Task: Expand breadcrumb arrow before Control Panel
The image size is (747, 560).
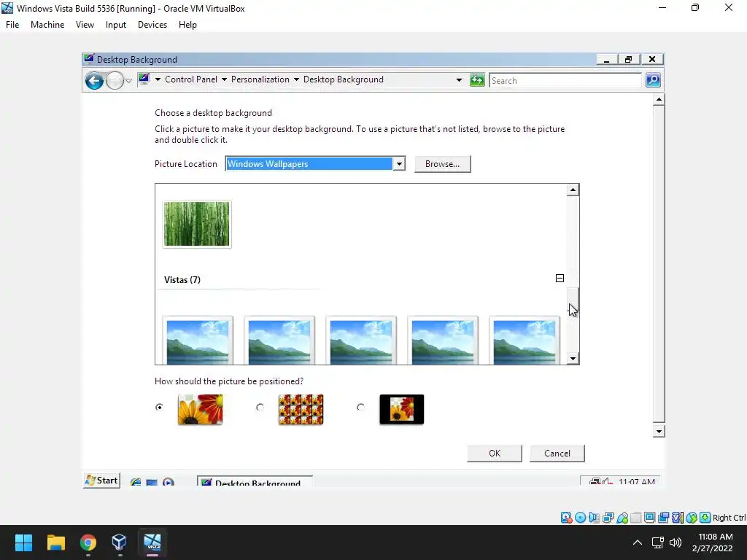Action: tap(158, 79)
